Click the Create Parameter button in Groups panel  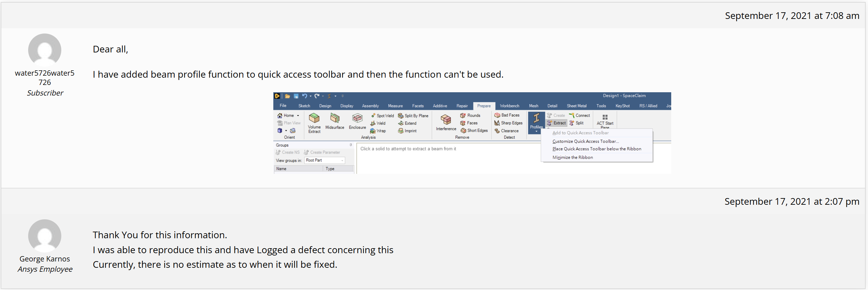click(322, 153)
